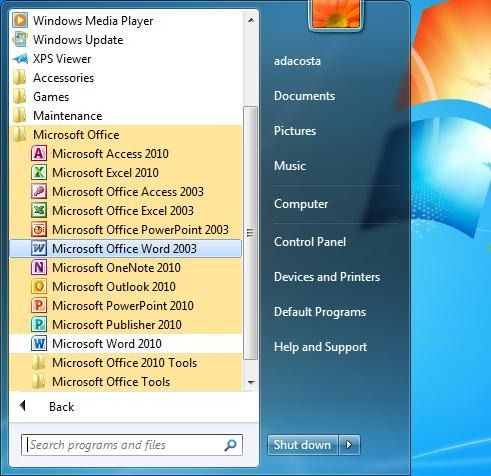491x476 pixels.
Task: Open Devices and Printers
Action: (327, 277)
